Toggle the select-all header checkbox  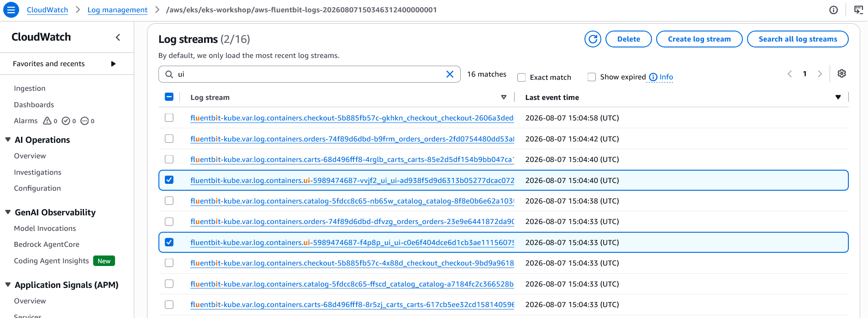169,97
